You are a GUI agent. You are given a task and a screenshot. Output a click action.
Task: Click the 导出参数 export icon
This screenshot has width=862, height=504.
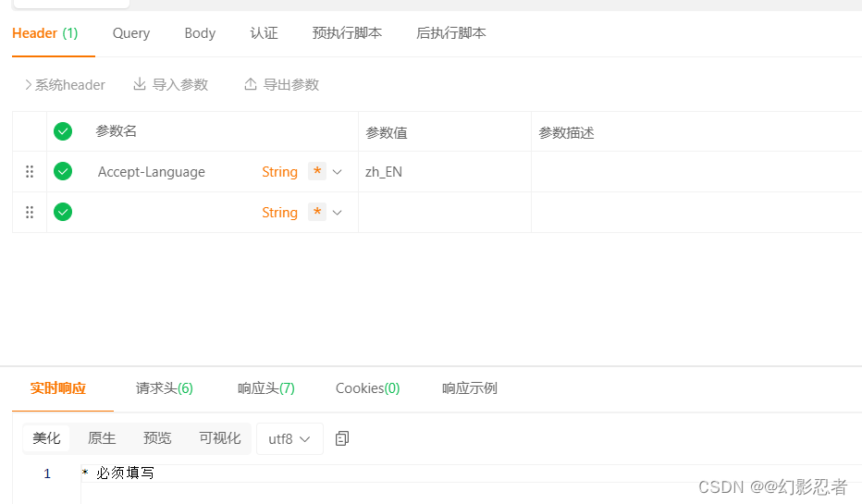point(251,84)
